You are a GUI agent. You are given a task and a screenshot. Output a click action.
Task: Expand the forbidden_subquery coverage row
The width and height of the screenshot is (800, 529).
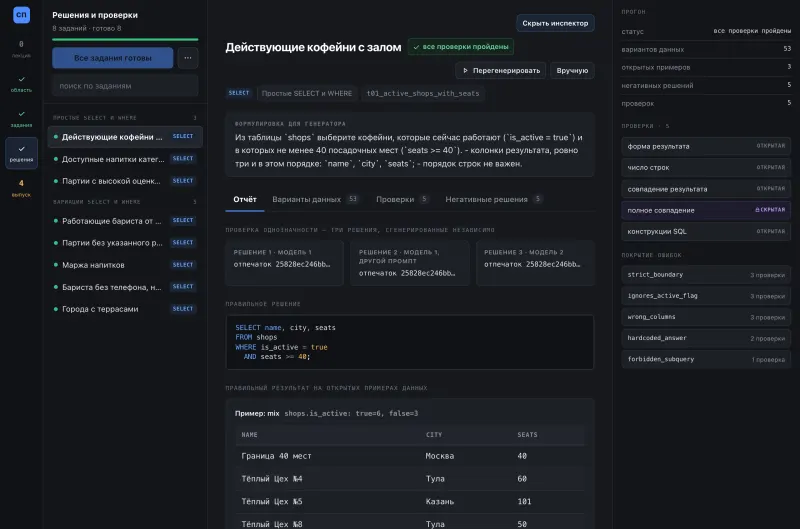(x=706, y=359)
